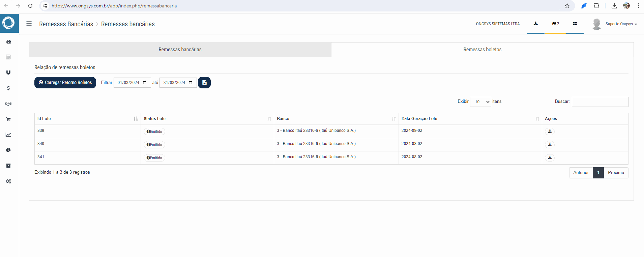644x257 pixels.
Task: Open calendar picker for end date 31/08/2024
Action: click(x=191, y=83)
